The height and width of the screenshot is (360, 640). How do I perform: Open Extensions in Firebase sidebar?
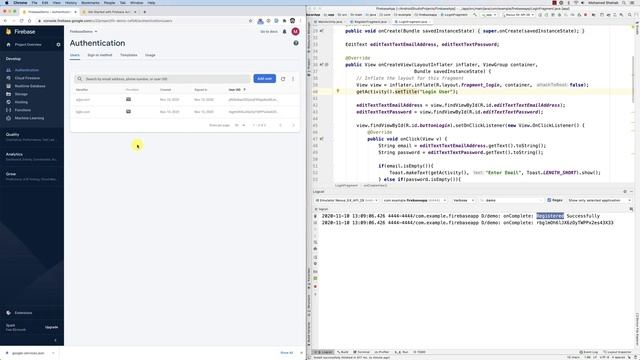23,313
